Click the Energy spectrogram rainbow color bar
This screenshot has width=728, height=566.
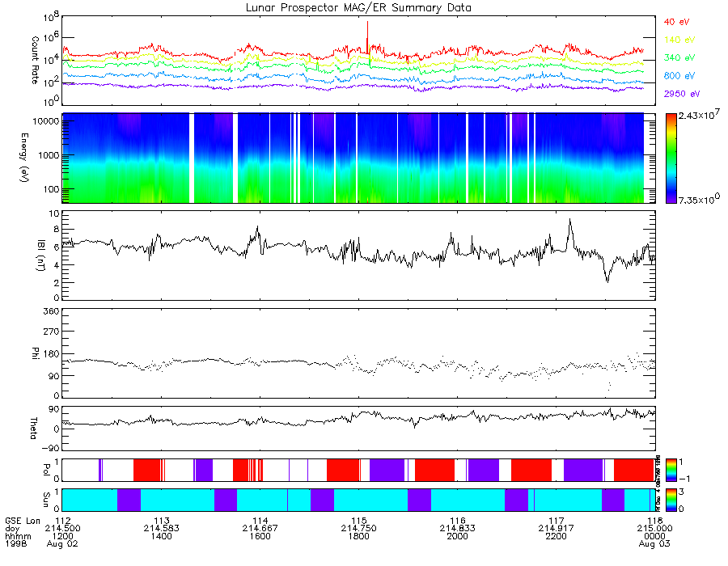671,158
